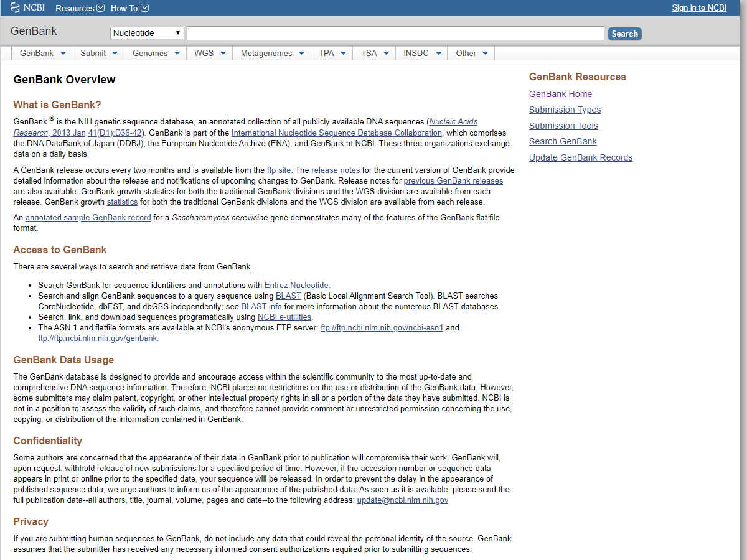The height and width of the screenshot is (560, 747).
Task: Expand the Metagenomes menu arrow
Action: 301,54
